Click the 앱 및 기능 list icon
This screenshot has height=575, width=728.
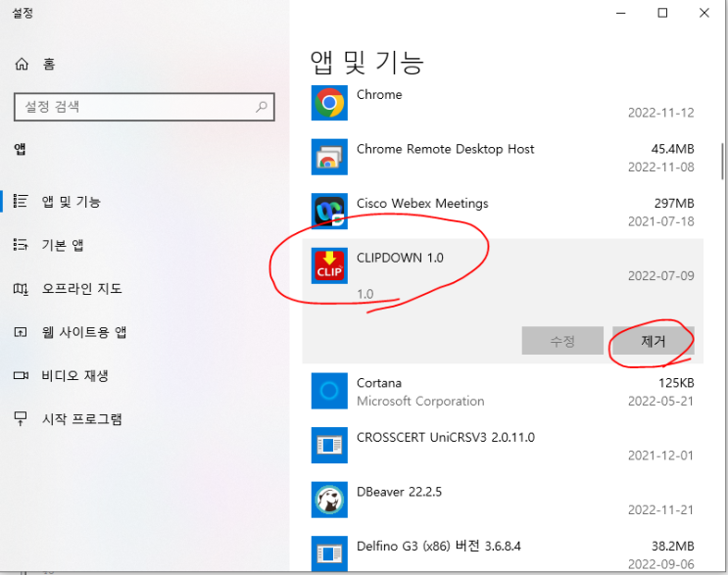[x=21, y=201]
